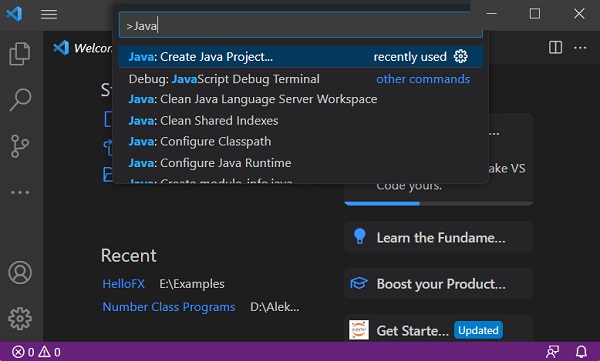Image resolution: width=600 pixels, height=361 pixels.
Task: Click the split editor right icon
Action: [555, 47]
